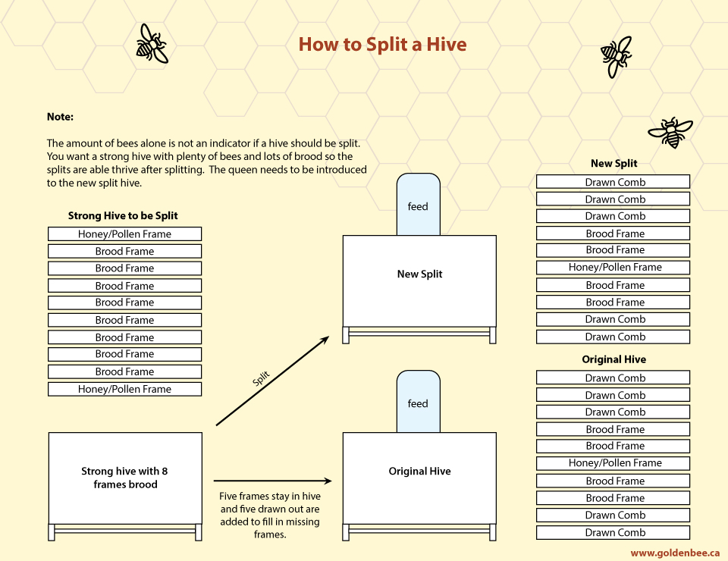Click the feed jar atop the New Split box
The height and width of the screenshot is (561, 728).
point(418,205)
